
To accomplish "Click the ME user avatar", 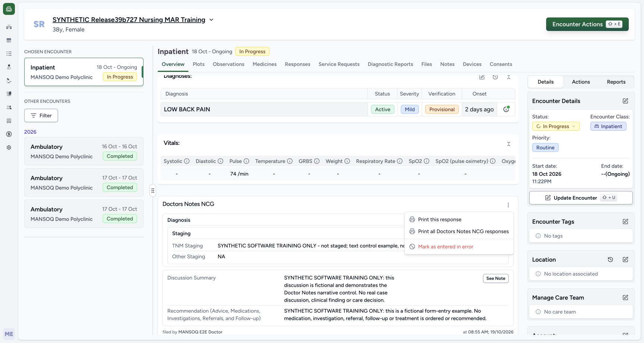I will pos(9,334).
